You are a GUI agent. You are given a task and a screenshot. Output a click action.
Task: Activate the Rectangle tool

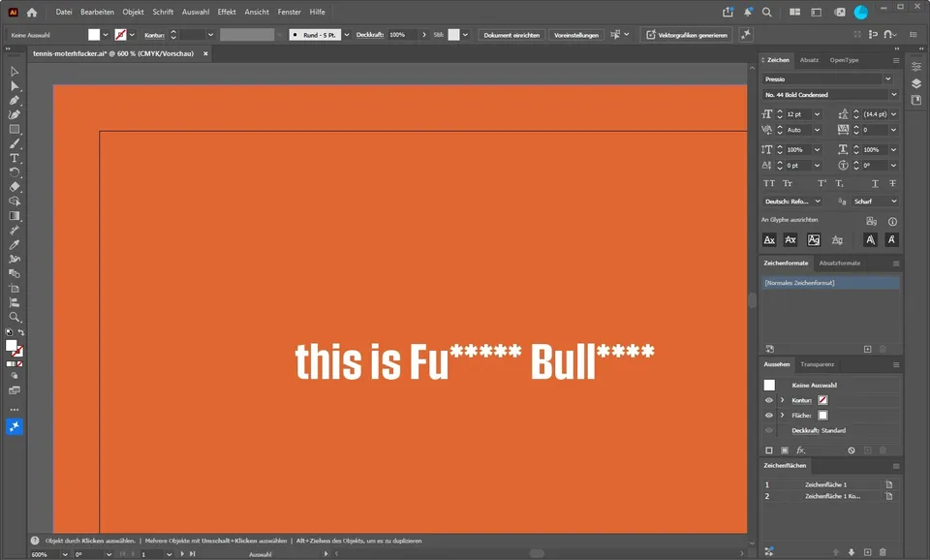[x=15, y=129]
